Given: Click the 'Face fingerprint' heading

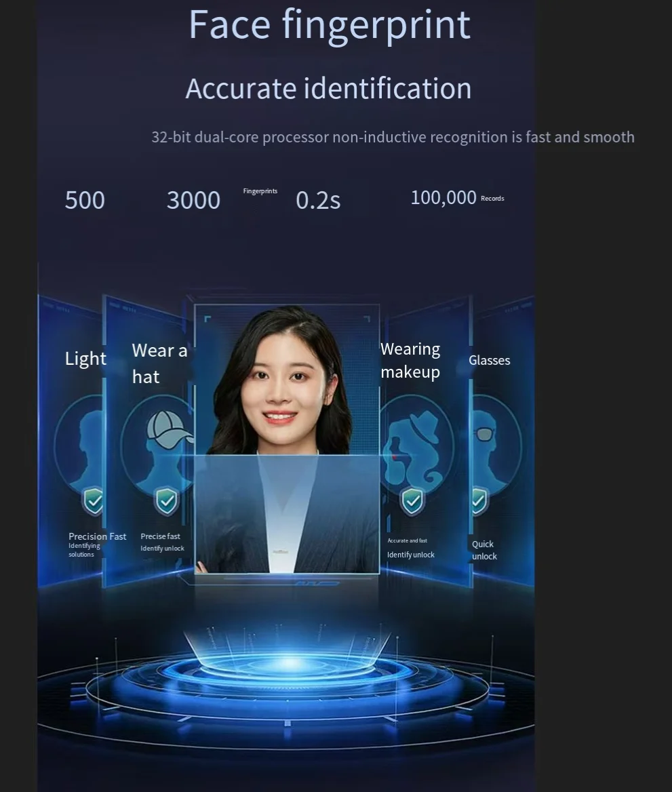Looking at the screenshot, I should point(330,24).
